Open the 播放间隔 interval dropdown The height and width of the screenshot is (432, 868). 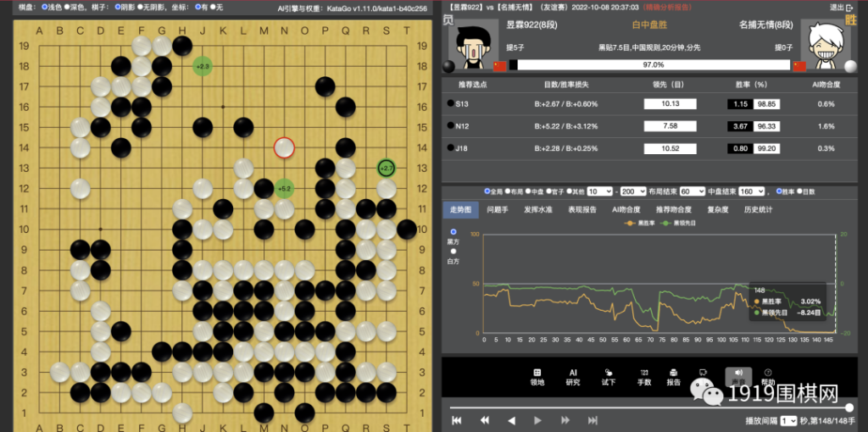pyautogui.click(x=789, y=421)
